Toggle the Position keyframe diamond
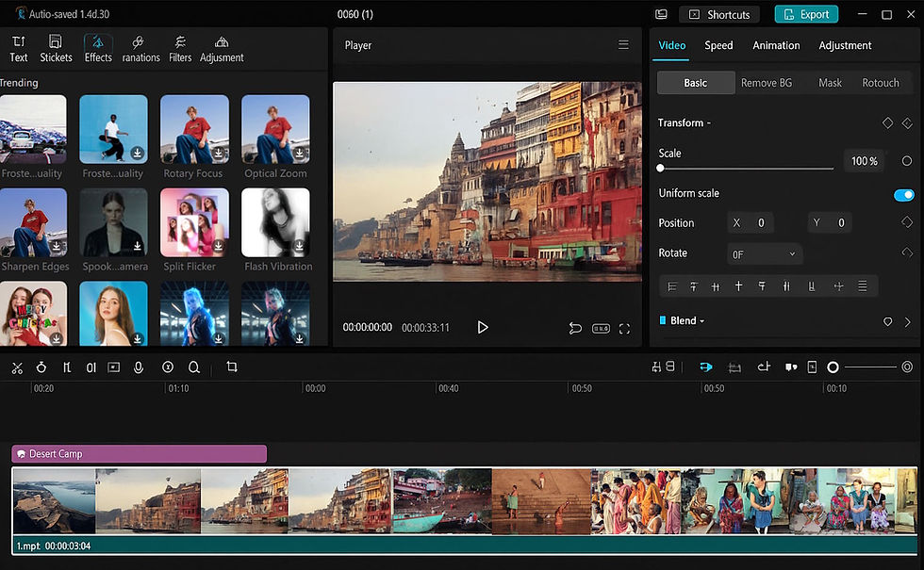 [x=907, y=222]
